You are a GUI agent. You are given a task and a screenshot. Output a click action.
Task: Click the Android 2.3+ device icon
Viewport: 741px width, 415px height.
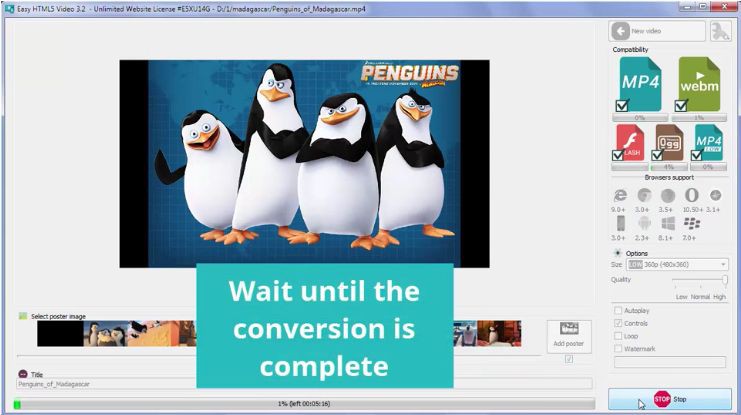tap(644, 224)
